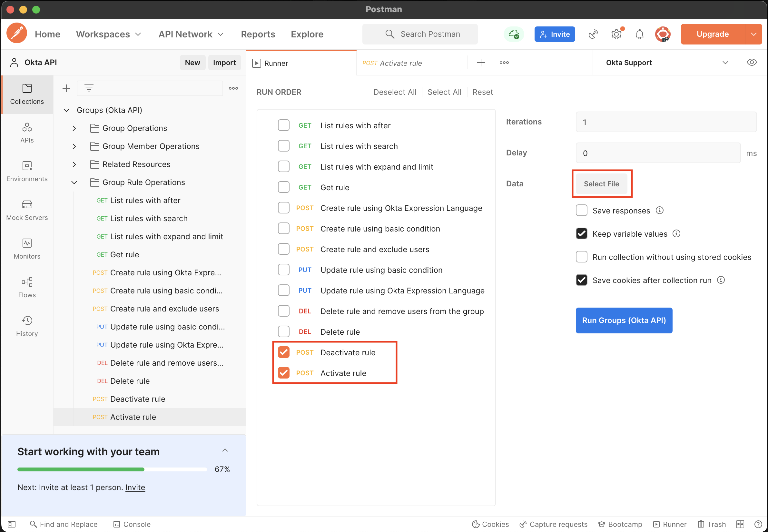Image resolution: width=768 pixels, height=532 pixels.
Task: Open History sidebar panel
Action: [x=27, y=326]
